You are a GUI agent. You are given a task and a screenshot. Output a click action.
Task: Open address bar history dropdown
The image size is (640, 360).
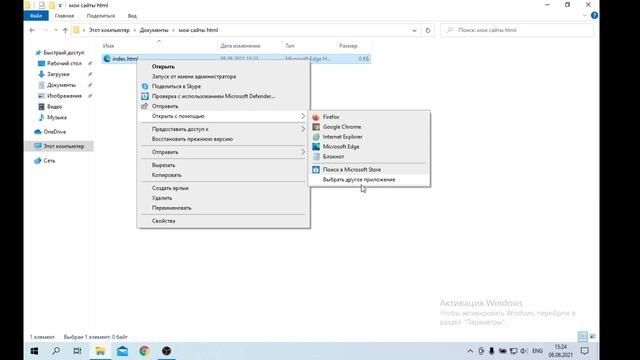414,30
